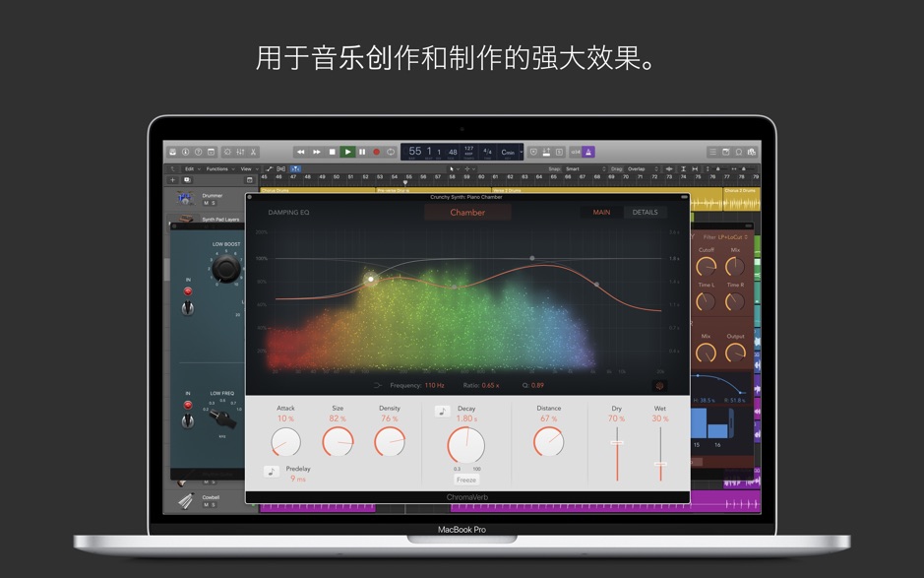
Task: Click the Frequency 110 Hz value field
Action: coord(436,383)
